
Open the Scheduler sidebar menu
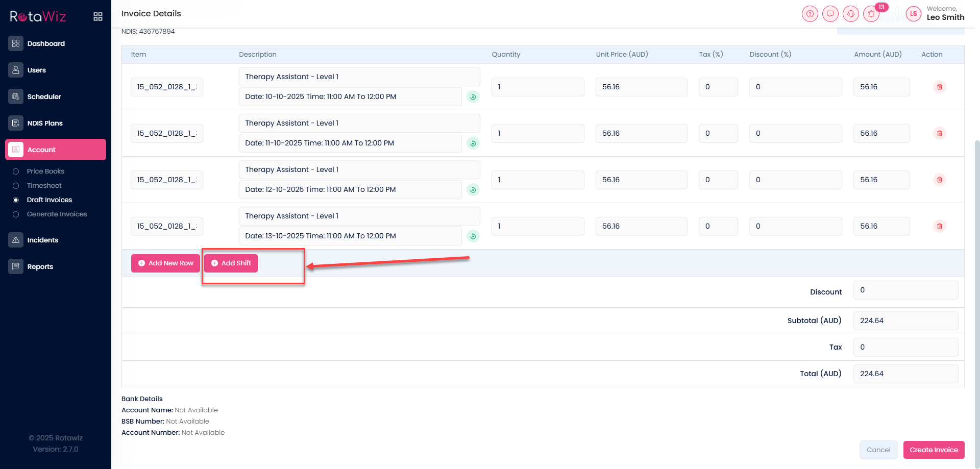[44, 96]
